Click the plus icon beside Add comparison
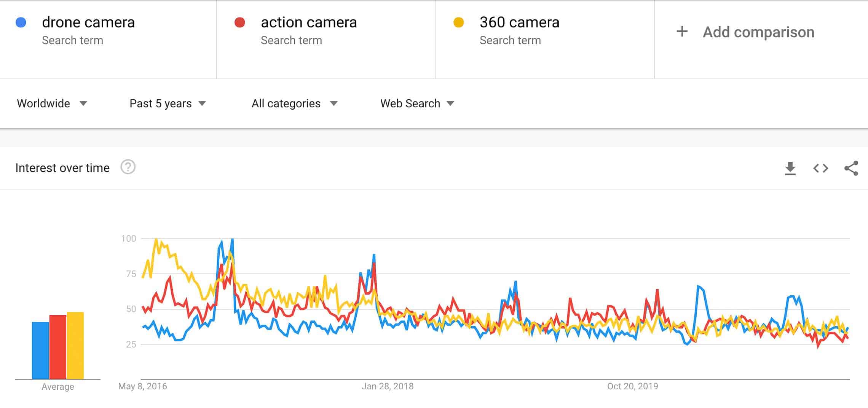The image size is (868, 408). (682, 32)
